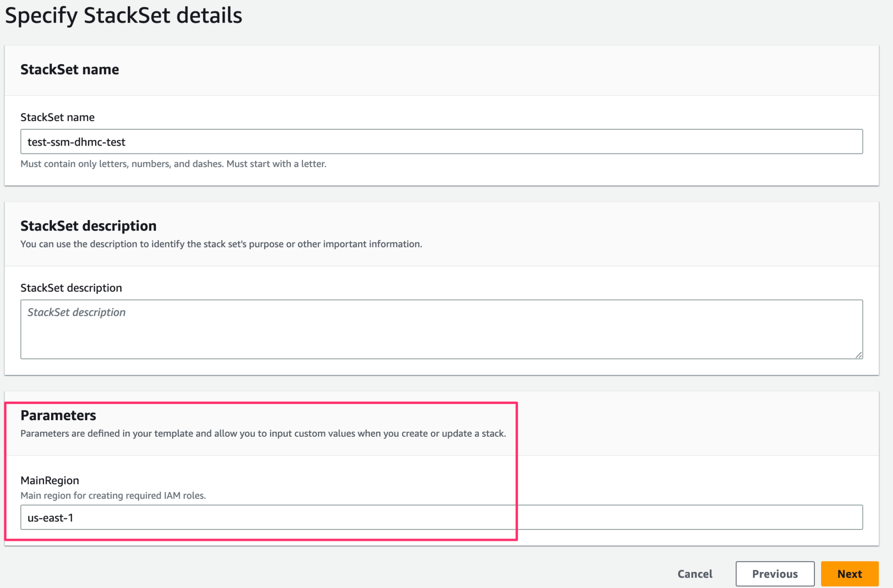Select the Parameters section heading

pos(58,415)
